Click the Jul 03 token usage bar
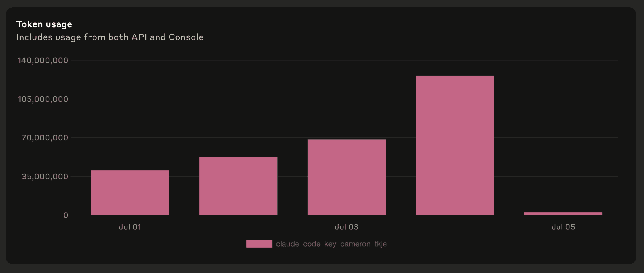The image size is (644, 273). pyautogui.click(x=346, y=177)
